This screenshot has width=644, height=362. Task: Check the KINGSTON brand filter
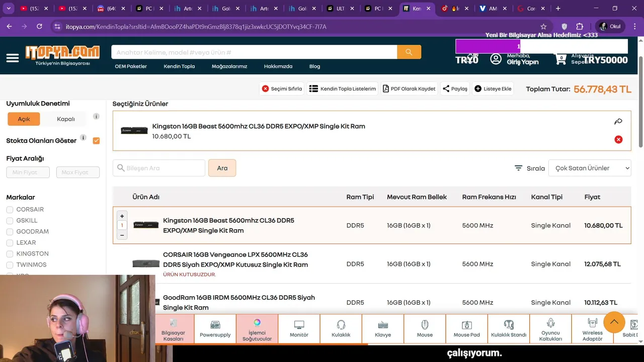[x=10, y=253]
